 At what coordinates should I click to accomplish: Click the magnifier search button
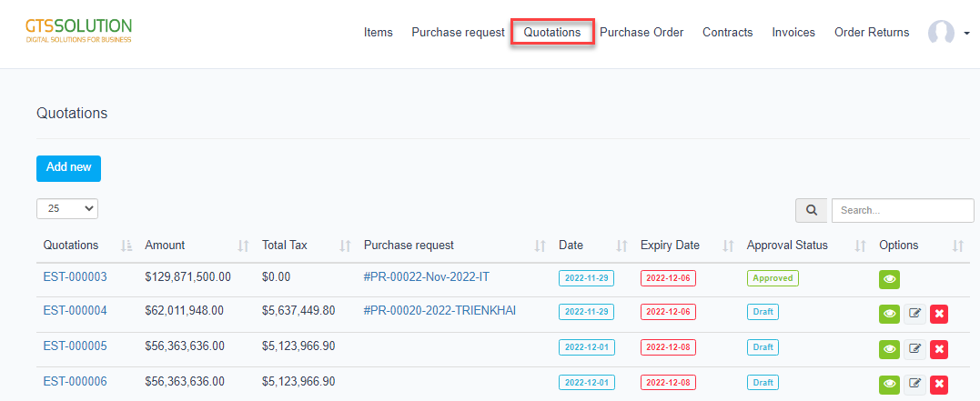point(809,210)
